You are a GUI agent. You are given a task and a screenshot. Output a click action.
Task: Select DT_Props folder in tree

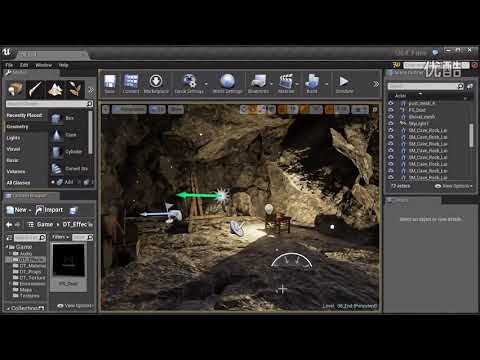click(30, 272)
